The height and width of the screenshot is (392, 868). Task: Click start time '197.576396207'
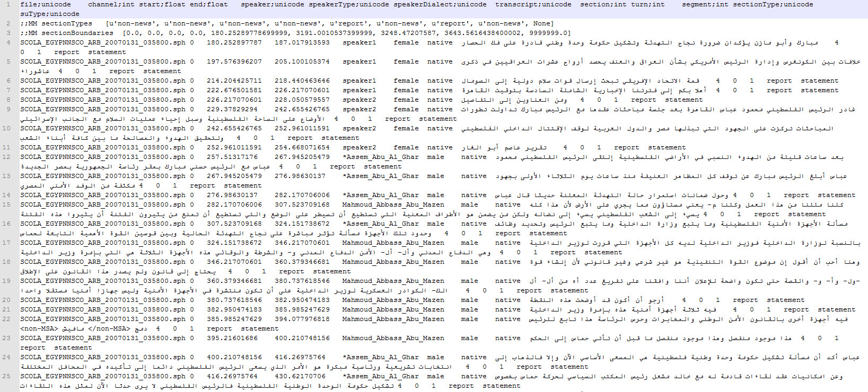234,61
